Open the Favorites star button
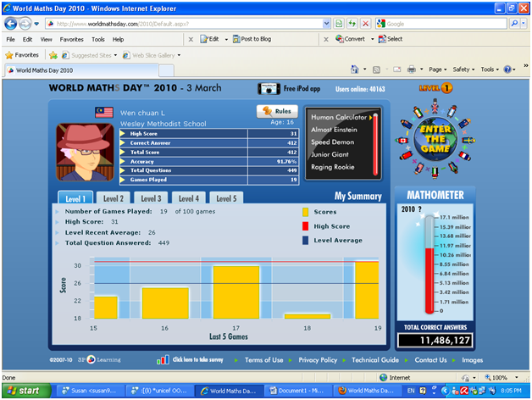This screenshot has width=532, height=400. 22,55
